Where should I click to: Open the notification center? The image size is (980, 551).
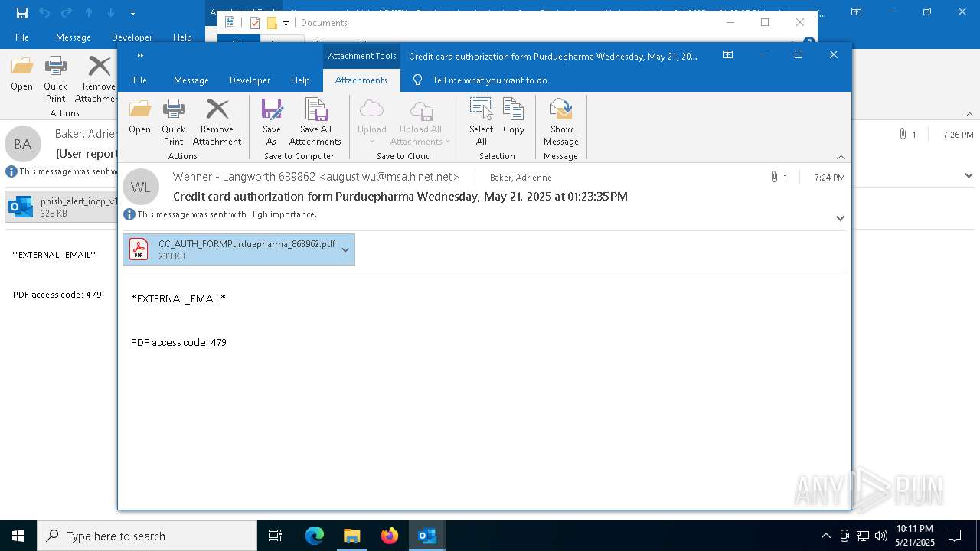(955, 536)
